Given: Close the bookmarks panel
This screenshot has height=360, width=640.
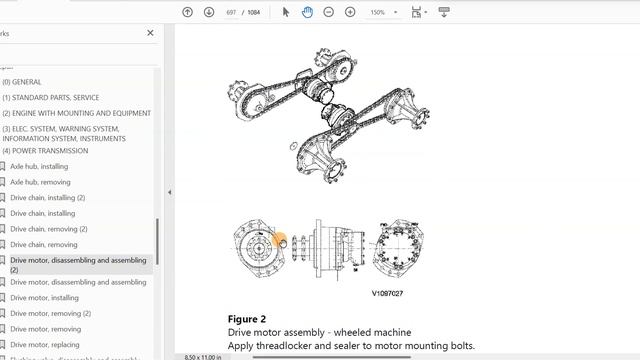Looking at the screenshot, I should point(150,33).
